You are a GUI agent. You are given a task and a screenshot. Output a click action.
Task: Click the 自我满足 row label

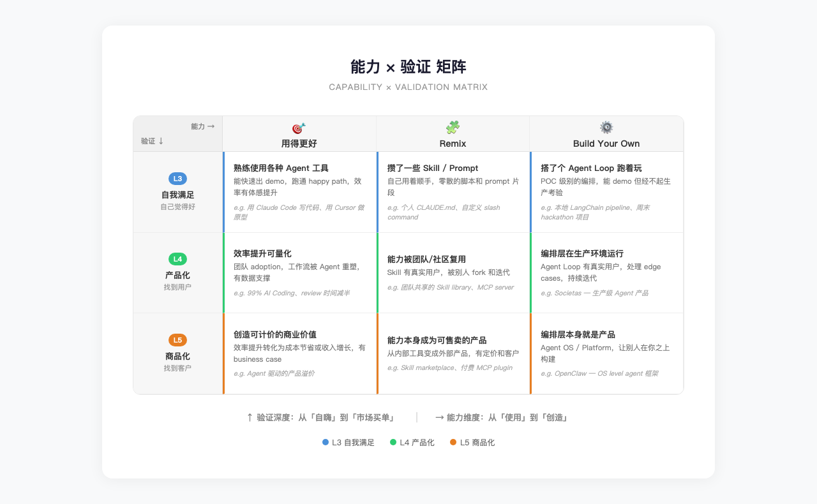177,195
